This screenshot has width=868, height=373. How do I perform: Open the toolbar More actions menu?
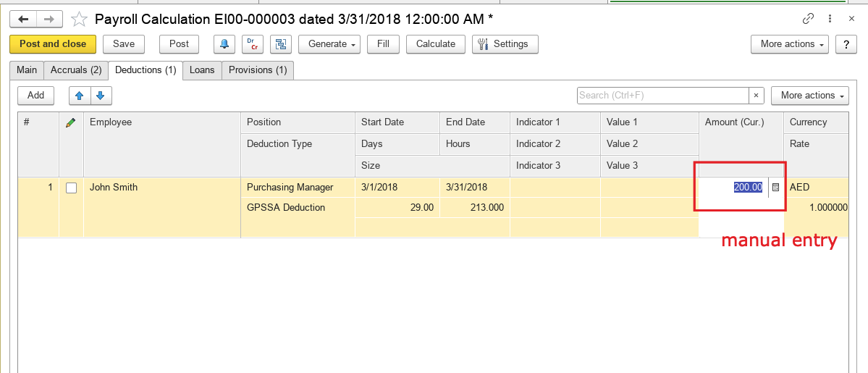[789, 44]
